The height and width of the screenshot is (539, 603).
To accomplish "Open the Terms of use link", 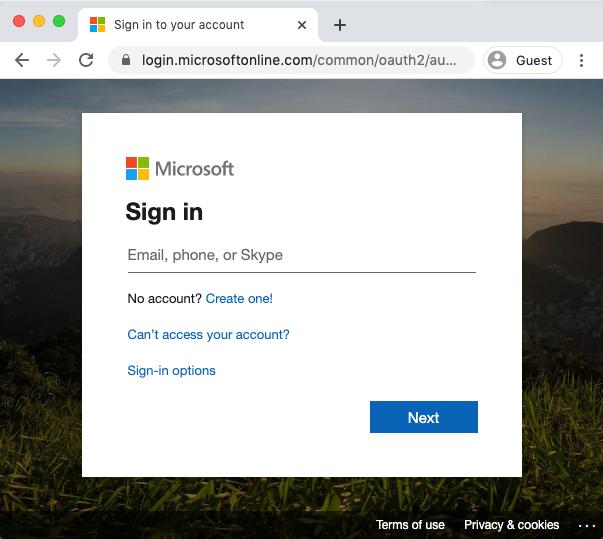I will [x=410, y=525].
